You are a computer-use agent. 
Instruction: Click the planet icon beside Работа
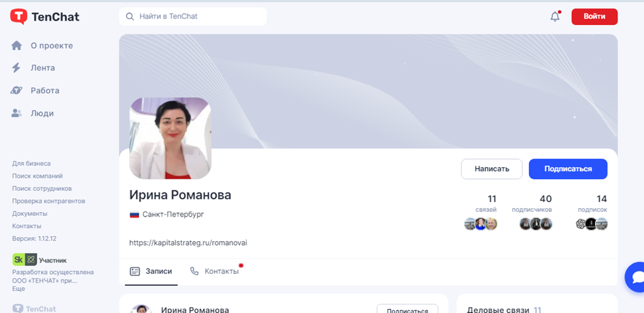[x=17, y=90]
